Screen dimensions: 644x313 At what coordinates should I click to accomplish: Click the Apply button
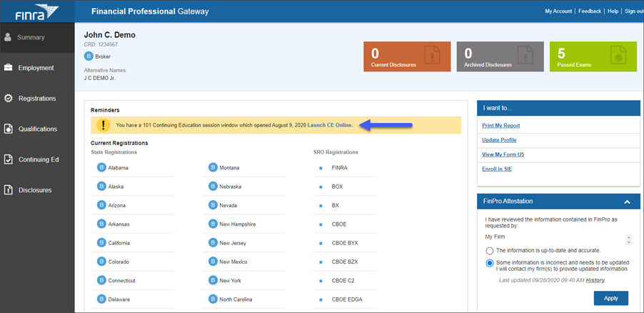click(x=610, y=298)
